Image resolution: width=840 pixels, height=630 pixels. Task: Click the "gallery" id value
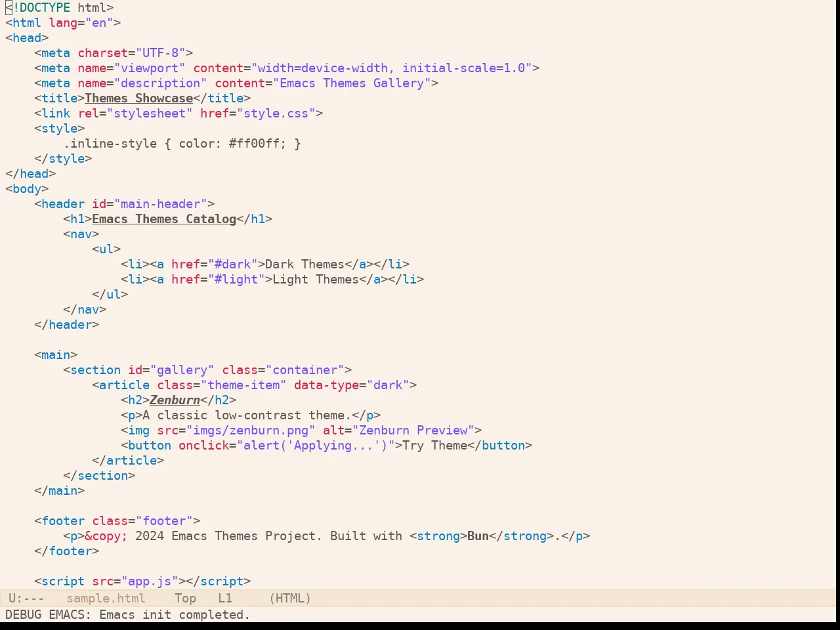[182, 370]
